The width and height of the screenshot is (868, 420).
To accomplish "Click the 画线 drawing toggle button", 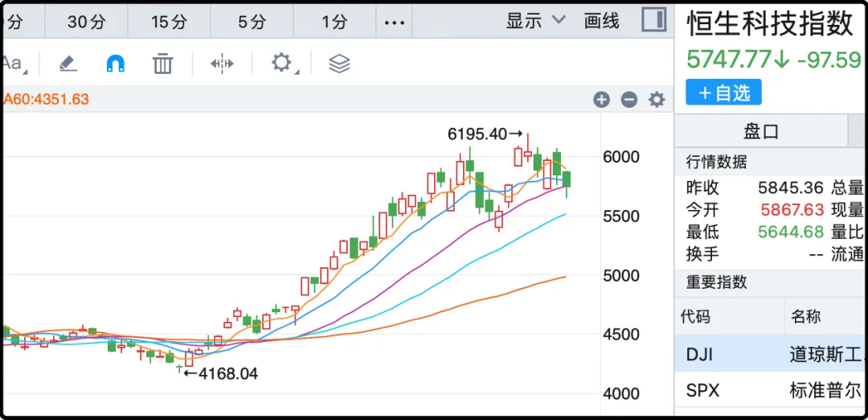I will pos(601,21).
